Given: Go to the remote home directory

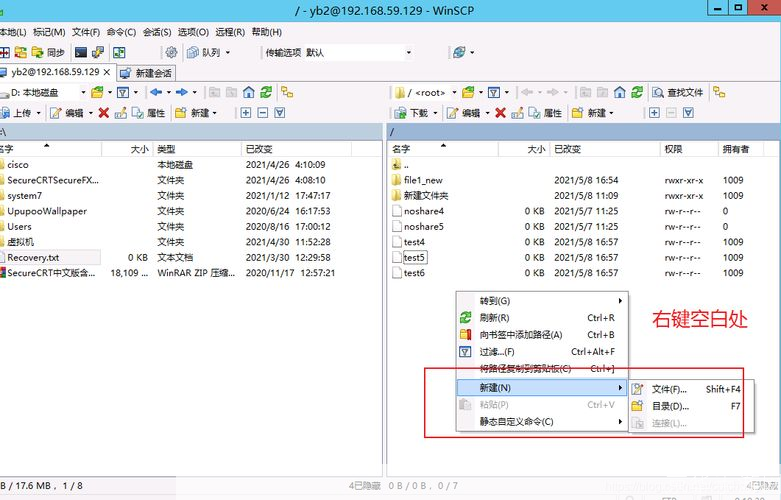Looking at the screenshot, I should coord(620,92).
